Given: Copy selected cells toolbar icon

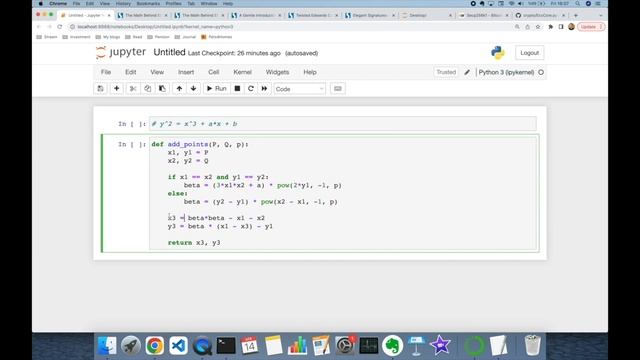Looking at the screenshot, I should tap(147, 89).
